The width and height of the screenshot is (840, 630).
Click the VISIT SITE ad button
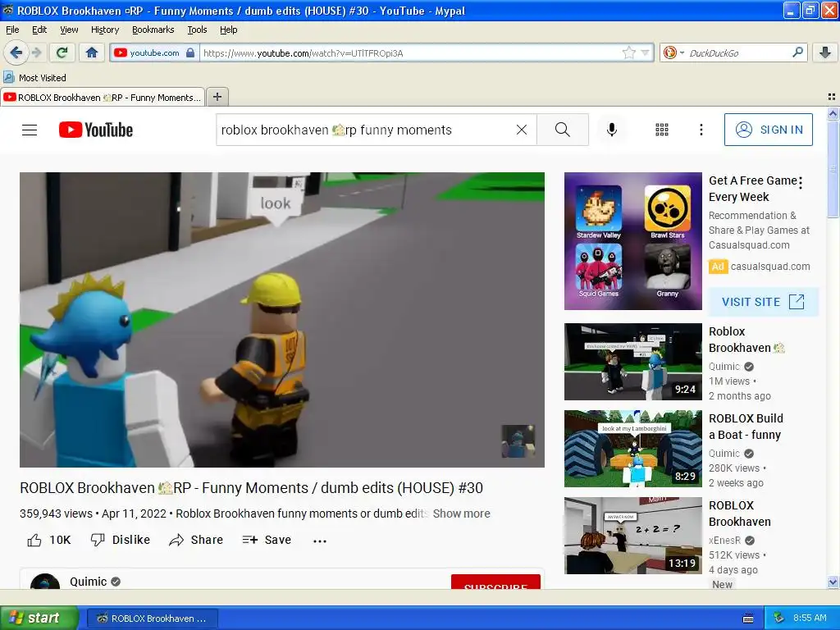pos(764,302)
